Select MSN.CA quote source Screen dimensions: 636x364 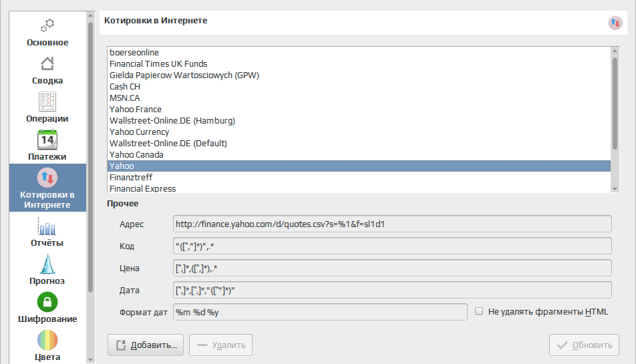[x=359, y=98]
